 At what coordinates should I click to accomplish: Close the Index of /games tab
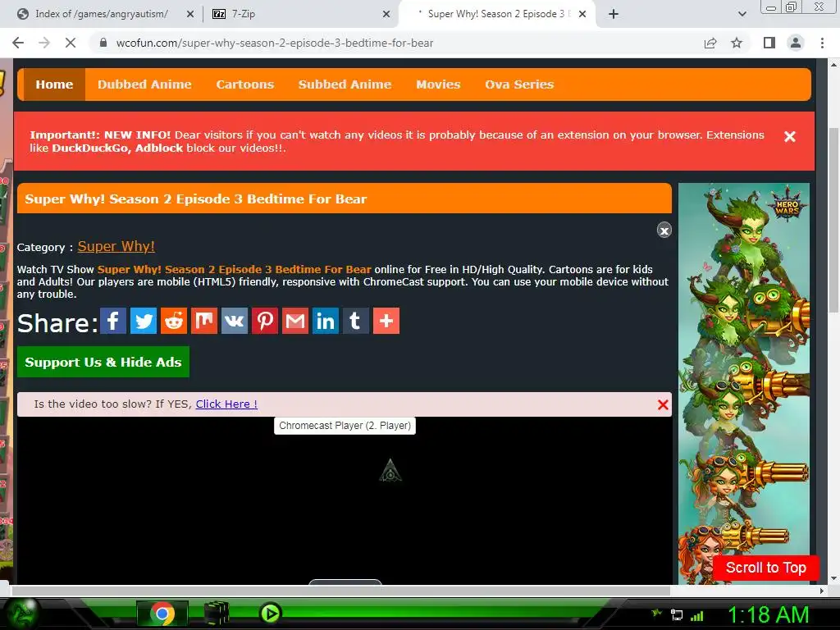(x=190, y=15)
